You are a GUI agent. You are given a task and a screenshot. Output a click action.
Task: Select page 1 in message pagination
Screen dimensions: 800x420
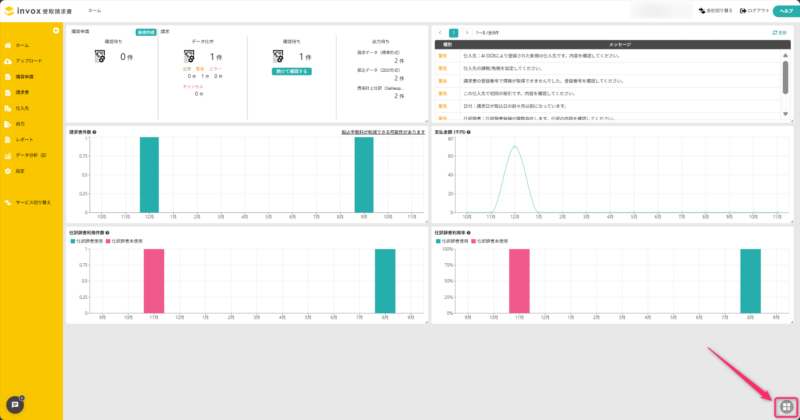pyautogui.click(x=453, y=33)
